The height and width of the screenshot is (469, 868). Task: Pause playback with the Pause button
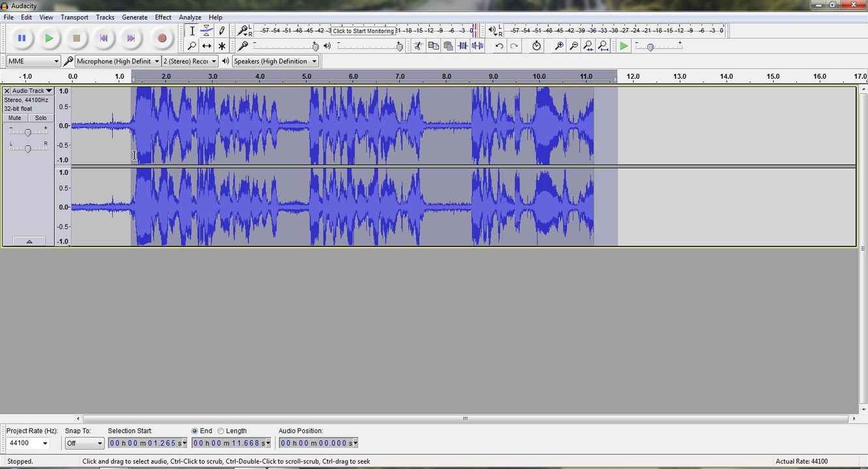[x=21, y=38]
